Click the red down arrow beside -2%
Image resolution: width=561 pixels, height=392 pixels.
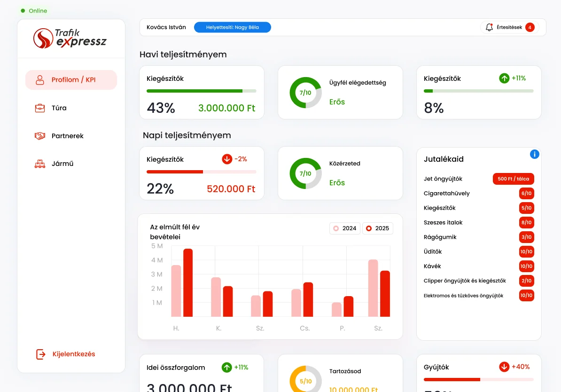227,159
